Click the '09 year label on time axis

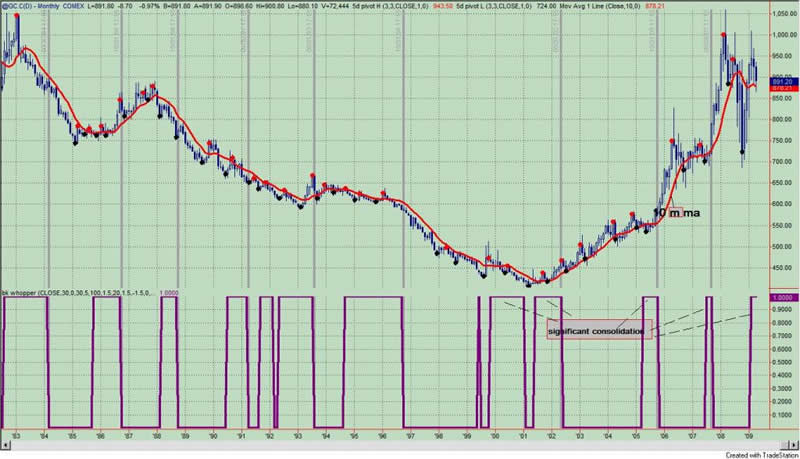[x=748, y=437]
